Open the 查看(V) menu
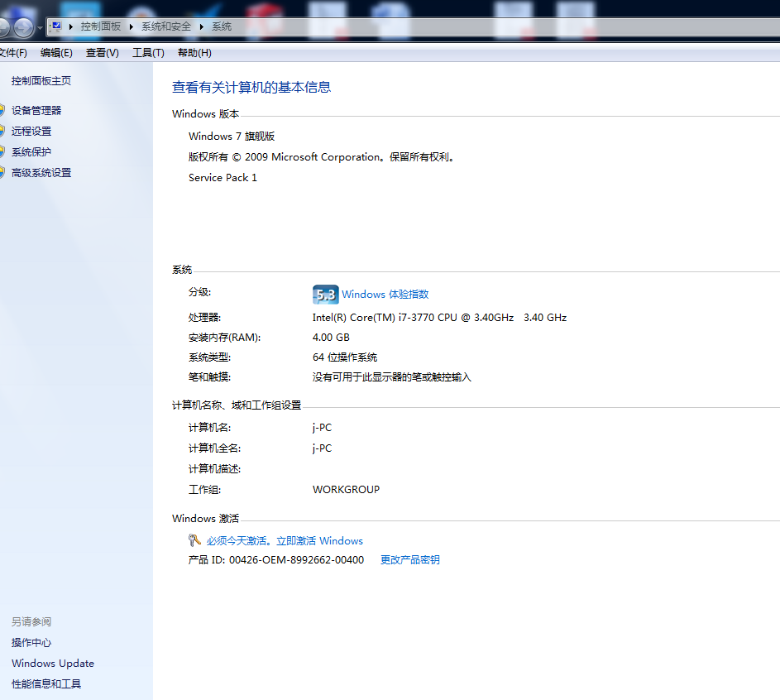This screenshot has height=700, width=780. 102,53
